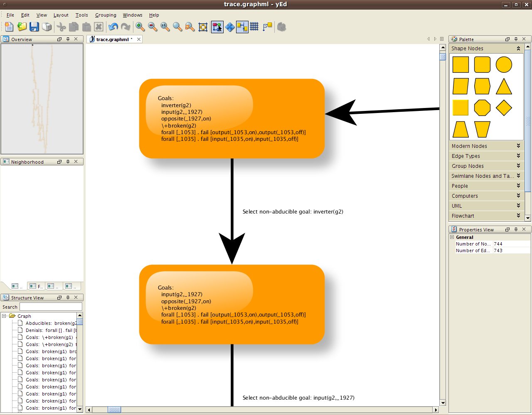The height and width of the screenshot is (415, 532).
Task: Expand Swimlane Nodes and Tables section
Action: point(518,176)
